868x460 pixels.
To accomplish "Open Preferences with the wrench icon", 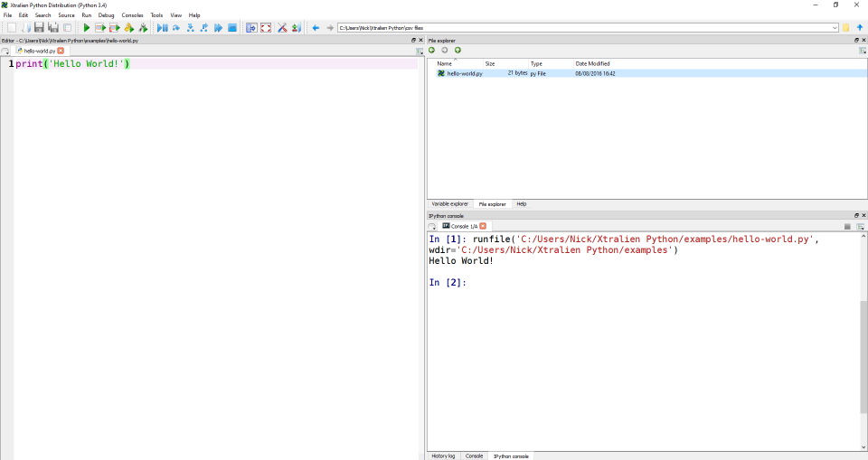I will click(282, 28).
